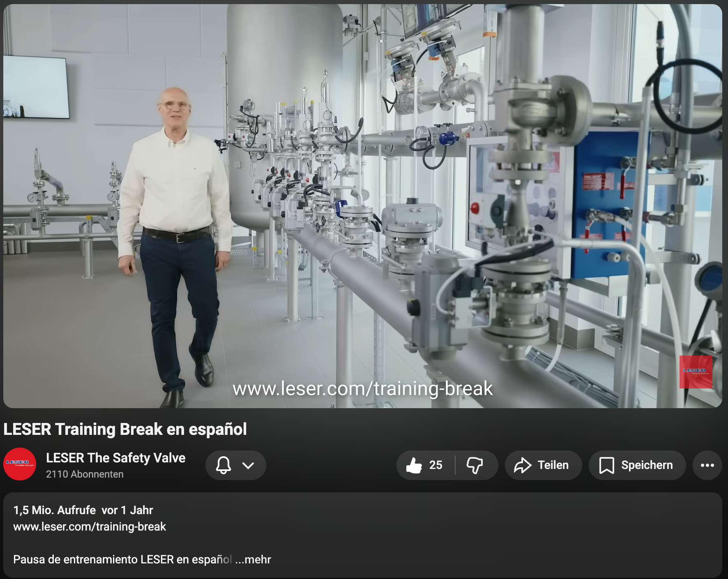The image size is (728, 579).
Task: Click the title LESER Training Break en español
Action: click(125, 429)
